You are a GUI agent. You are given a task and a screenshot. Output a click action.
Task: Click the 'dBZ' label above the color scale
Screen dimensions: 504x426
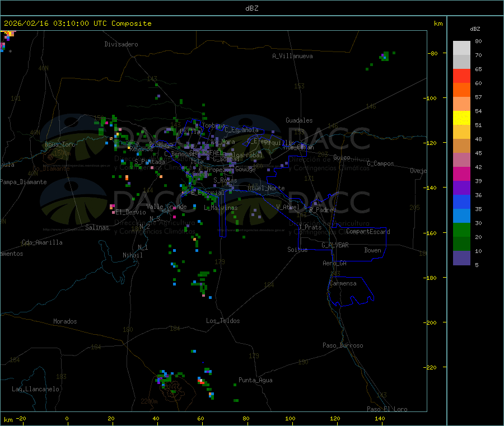coord(475,29)
